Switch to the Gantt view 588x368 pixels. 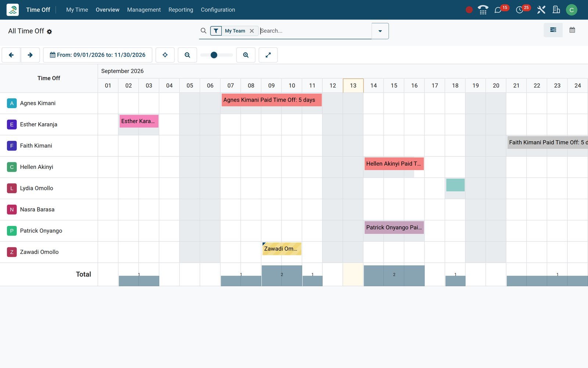[553, 30]
